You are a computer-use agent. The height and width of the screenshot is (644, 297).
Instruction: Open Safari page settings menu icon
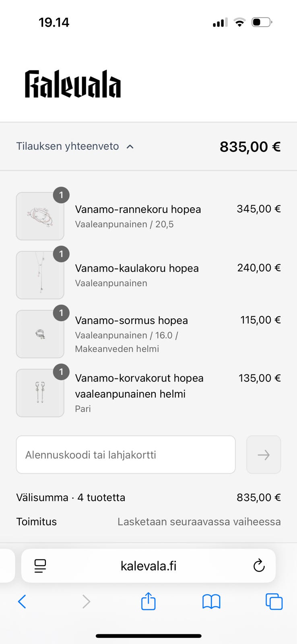[x=40, y=566]
